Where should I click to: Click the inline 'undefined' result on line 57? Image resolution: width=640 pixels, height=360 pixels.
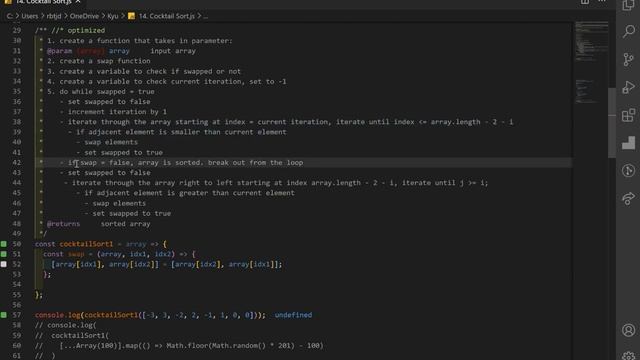293,315
